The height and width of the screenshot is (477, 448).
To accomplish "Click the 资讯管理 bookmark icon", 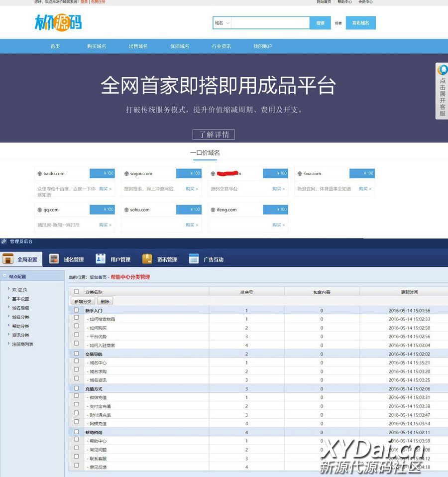I will coord(147,259).
